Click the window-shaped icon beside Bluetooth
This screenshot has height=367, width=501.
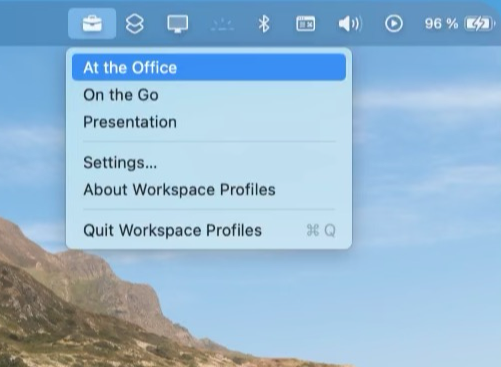(305, 24)
